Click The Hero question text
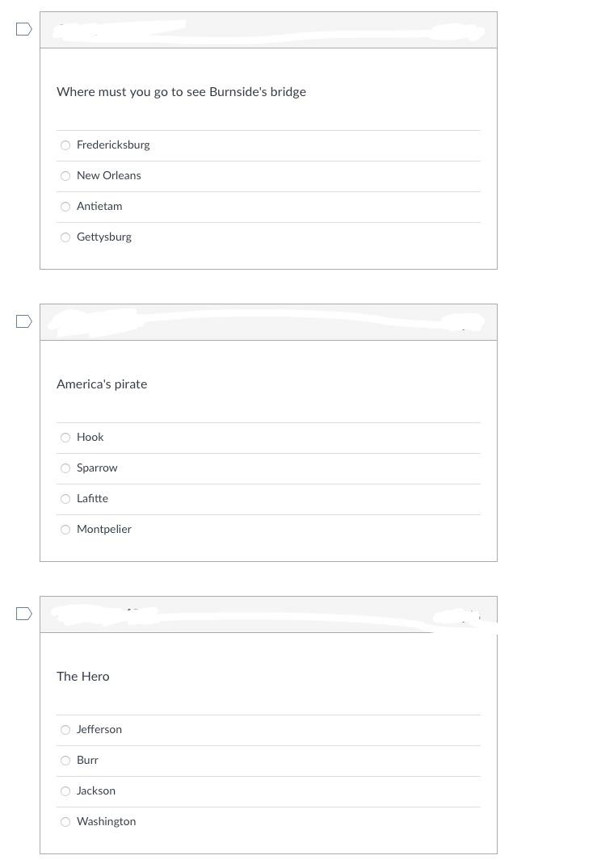The image size is (597, 868). [x=83, y=677]
